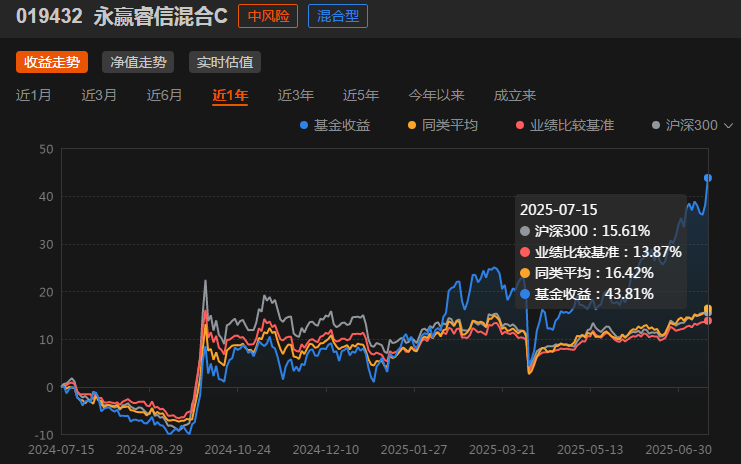Click the gray 沪深300 legend dot
The height and width of the screenshot is (464, 741).
pos(655,125)
